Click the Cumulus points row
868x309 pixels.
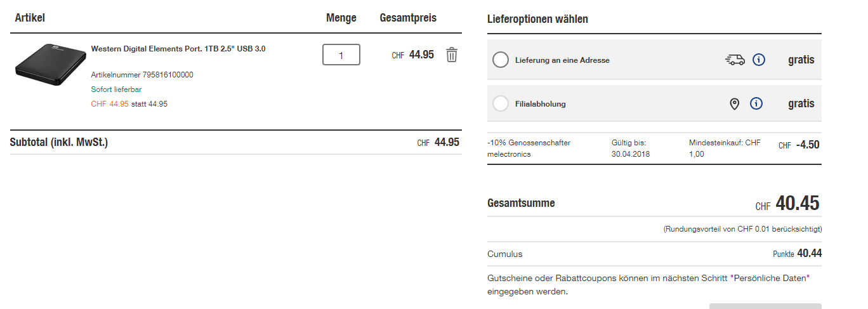pyautogui.click(x=654, y=254)
